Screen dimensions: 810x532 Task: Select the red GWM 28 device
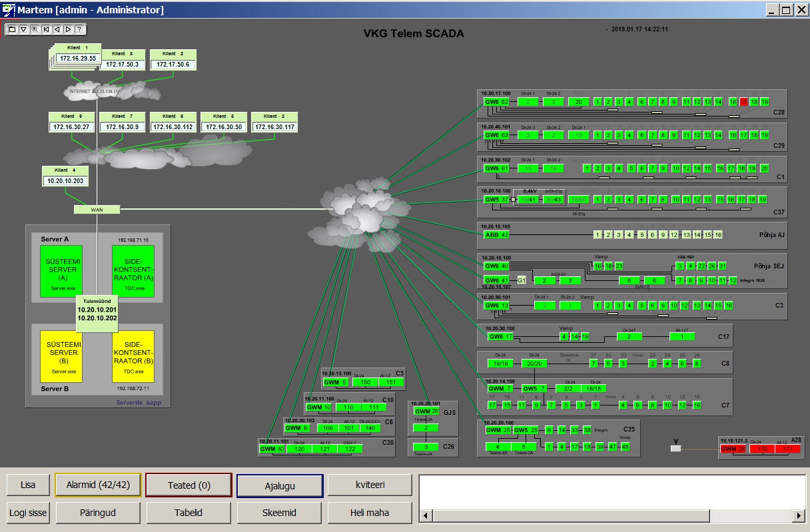tap(733, 449)
